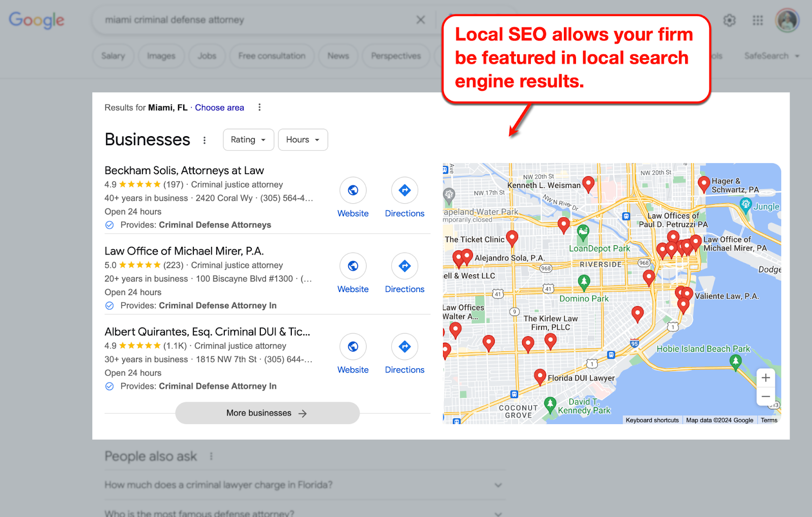Open three-dot menu next to Choose area
Viewport: 812px width, 517px height.
259,107
